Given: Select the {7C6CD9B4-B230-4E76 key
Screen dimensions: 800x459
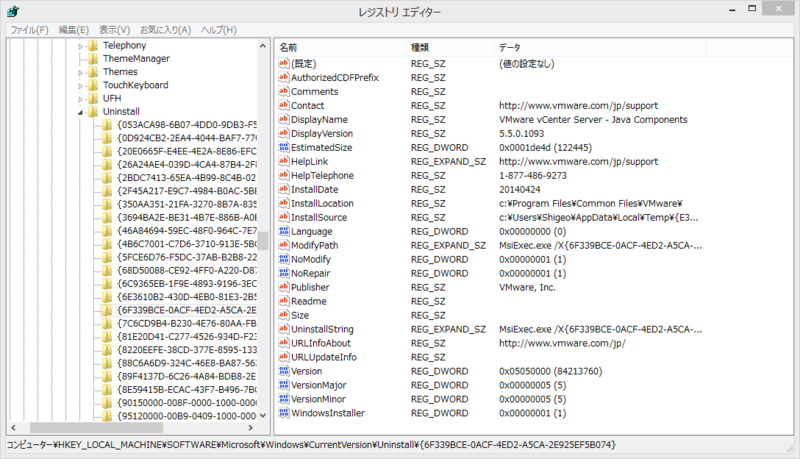Looking at the screenshot, I should click(x=186, y=323).
